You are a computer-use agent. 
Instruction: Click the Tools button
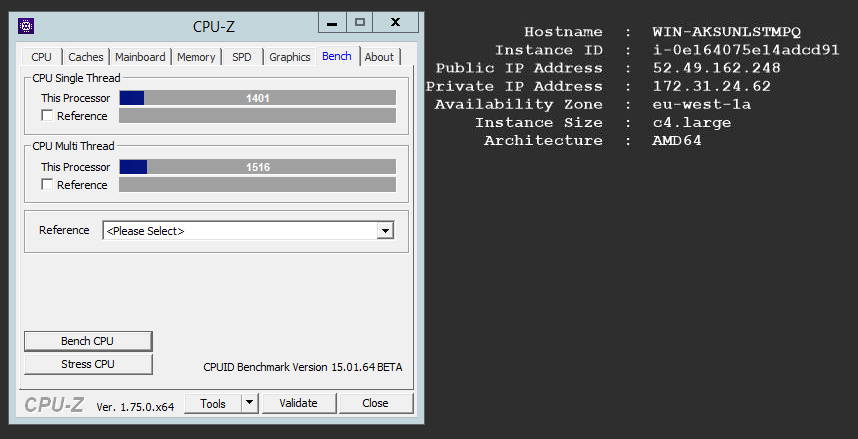point(213,403)
